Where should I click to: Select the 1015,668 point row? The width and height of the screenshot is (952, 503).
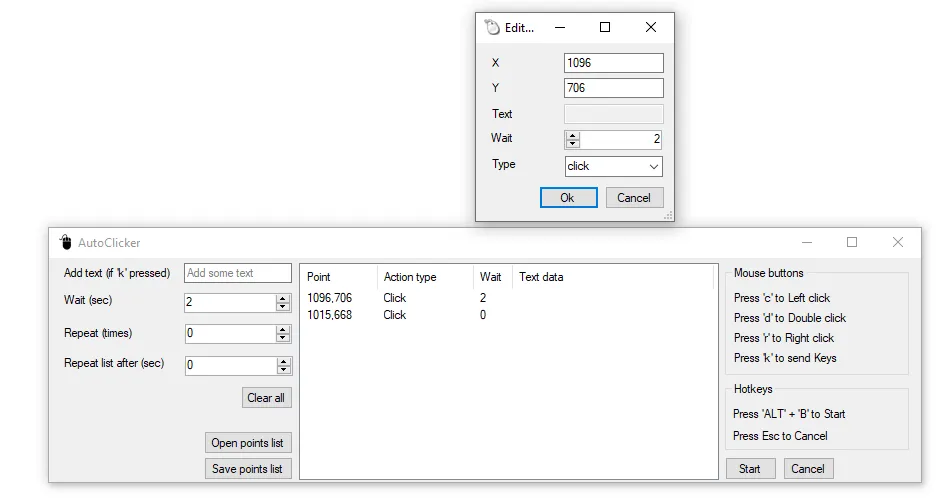(x=330, y=315)
